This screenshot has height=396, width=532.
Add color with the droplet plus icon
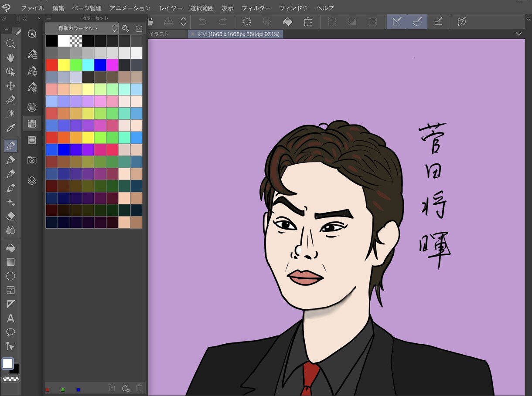pos(126,388)
